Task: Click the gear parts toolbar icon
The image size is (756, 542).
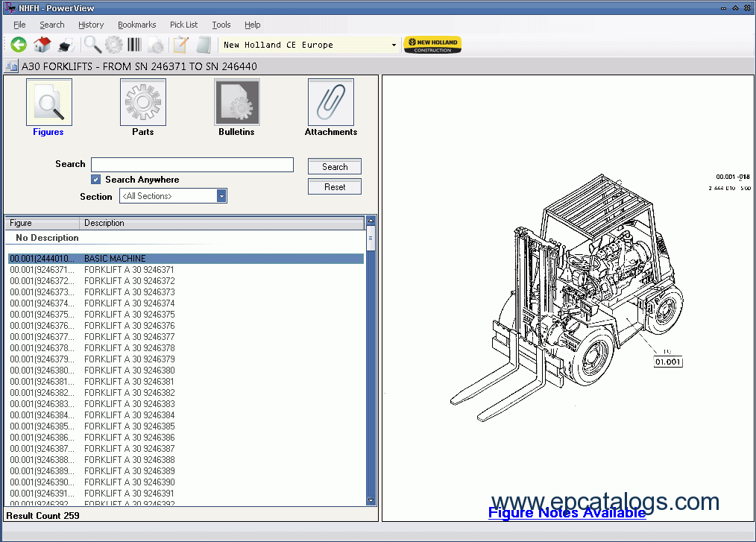Action: click(114, 45)
